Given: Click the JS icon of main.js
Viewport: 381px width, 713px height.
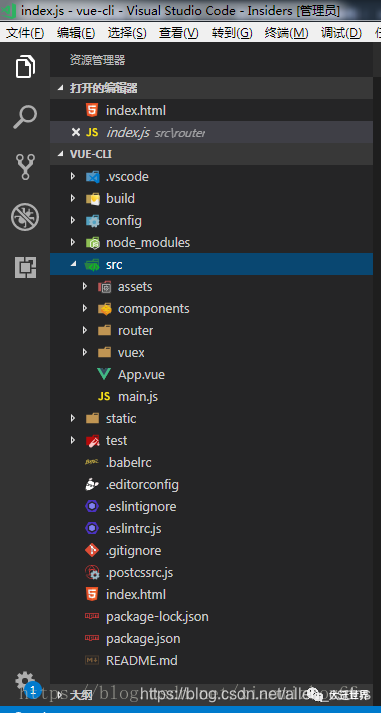Looking at the screenshot, I should tap(104, 397).
